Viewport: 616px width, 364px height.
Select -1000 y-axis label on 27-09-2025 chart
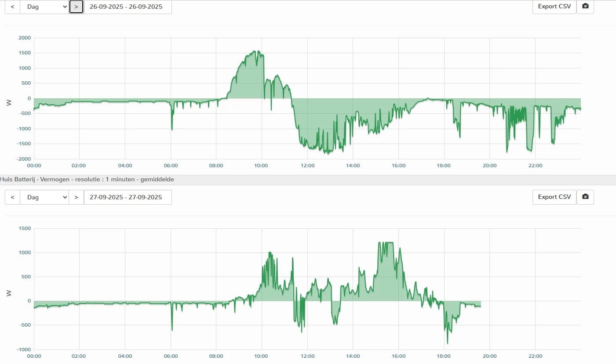coord(23,350)
